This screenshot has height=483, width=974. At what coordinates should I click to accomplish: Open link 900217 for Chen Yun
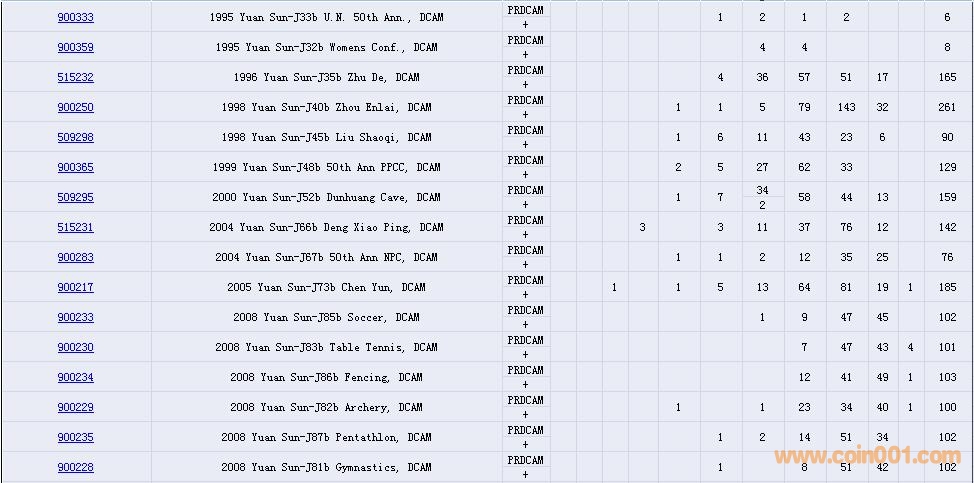tap(75, 287)
